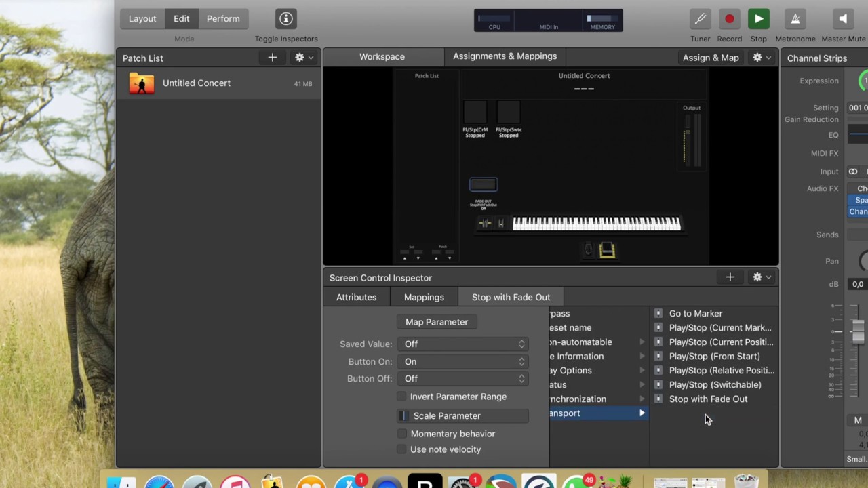Open the Patch List gear menu
The width and height of the screenshot is (868, 488).
(x=303, y=58)
